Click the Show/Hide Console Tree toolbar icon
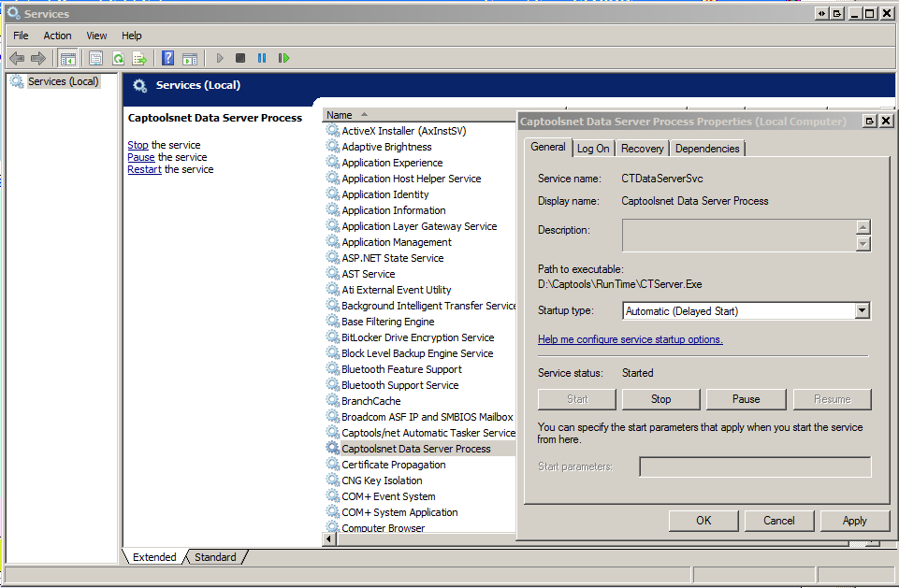Viewport: 899px width, 588px height. 68,58
